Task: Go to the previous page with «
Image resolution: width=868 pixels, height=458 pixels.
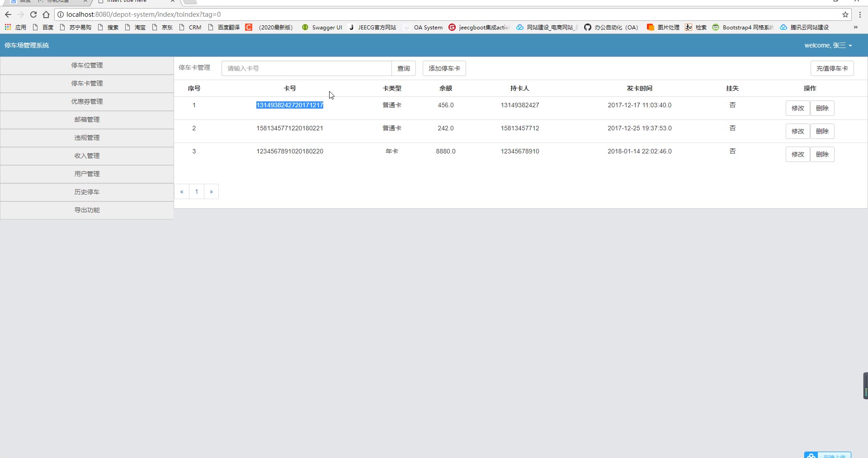Action: 182,191
